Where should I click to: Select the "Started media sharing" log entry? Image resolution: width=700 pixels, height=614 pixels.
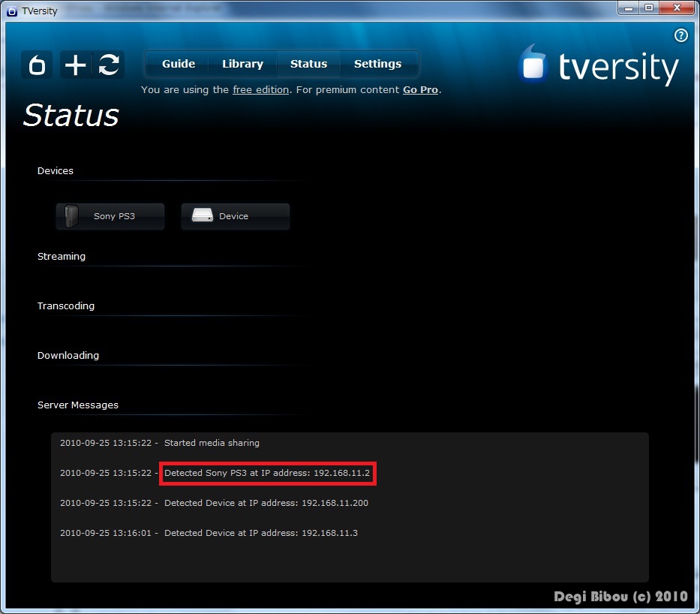212,443
